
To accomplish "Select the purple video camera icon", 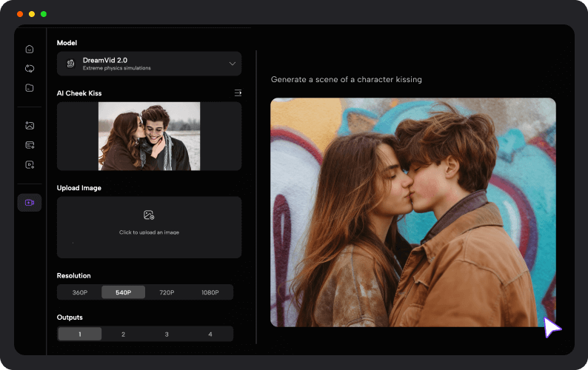I will coord(30,202).
